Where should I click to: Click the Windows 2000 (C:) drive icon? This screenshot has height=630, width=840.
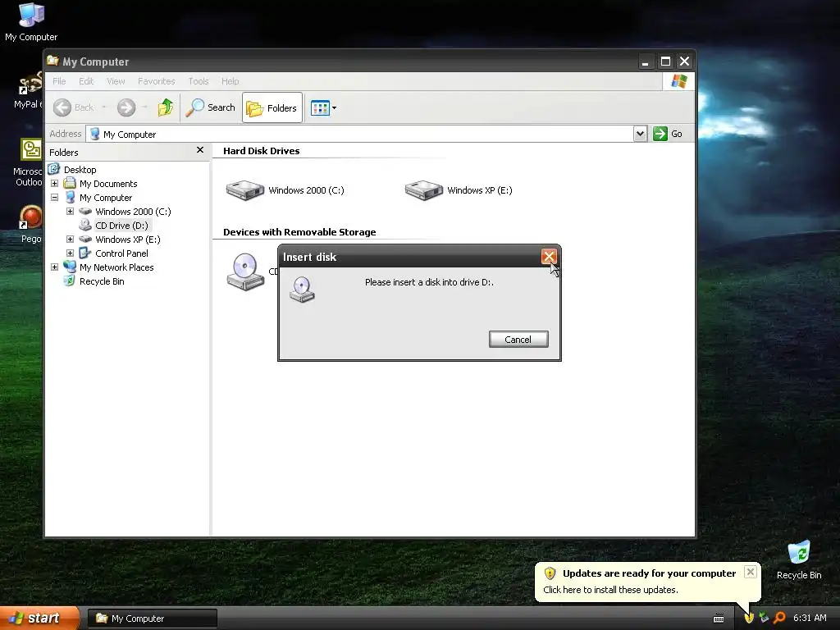point(245,190)
